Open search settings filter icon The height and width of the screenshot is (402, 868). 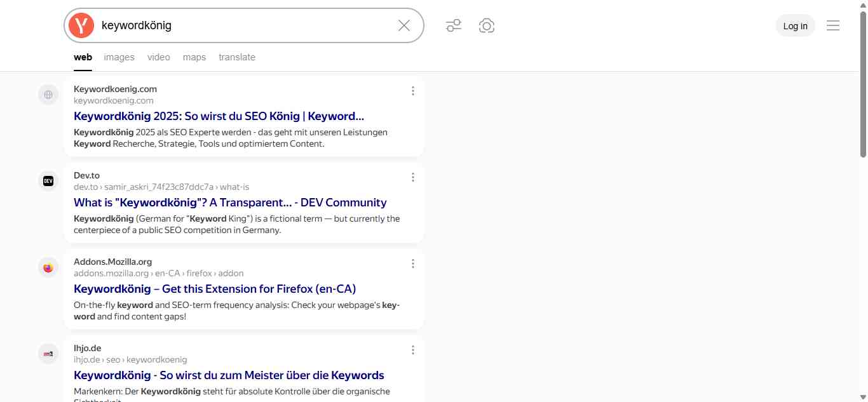tap(454, 25)
